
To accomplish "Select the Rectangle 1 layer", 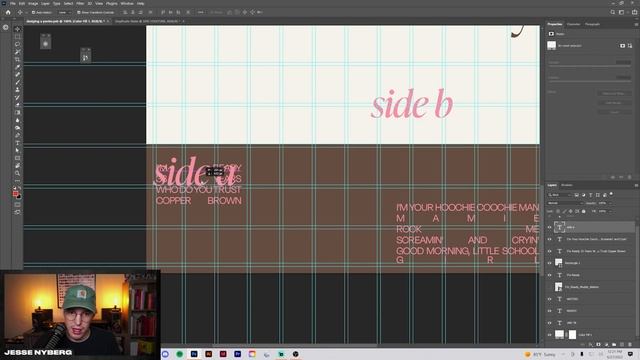I will click(591, 263).
